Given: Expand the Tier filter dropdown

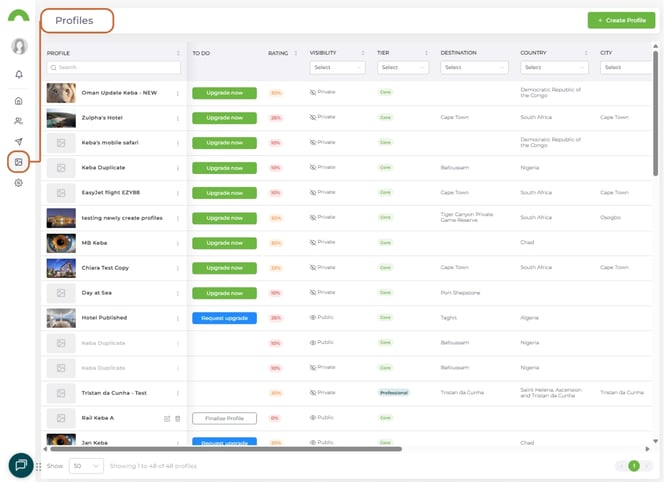Looking at the screenshot, I should pos(402,67).
